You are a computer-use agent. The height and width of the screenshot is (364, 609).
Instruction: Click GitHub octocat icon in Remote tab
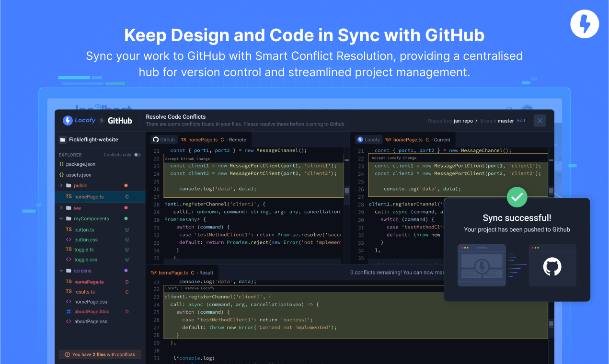[155, 140]
